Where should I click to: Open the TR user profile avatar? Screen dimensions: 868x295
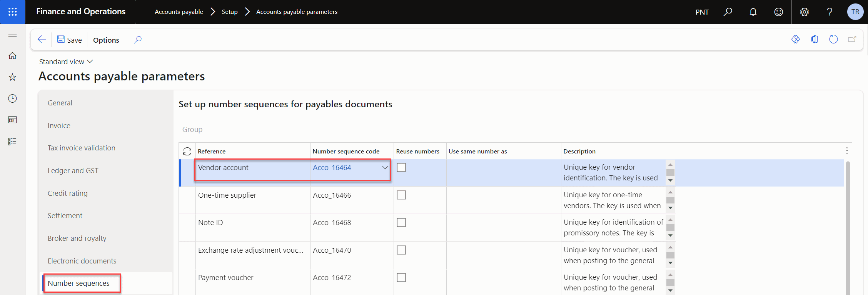(x=855, y=12)
